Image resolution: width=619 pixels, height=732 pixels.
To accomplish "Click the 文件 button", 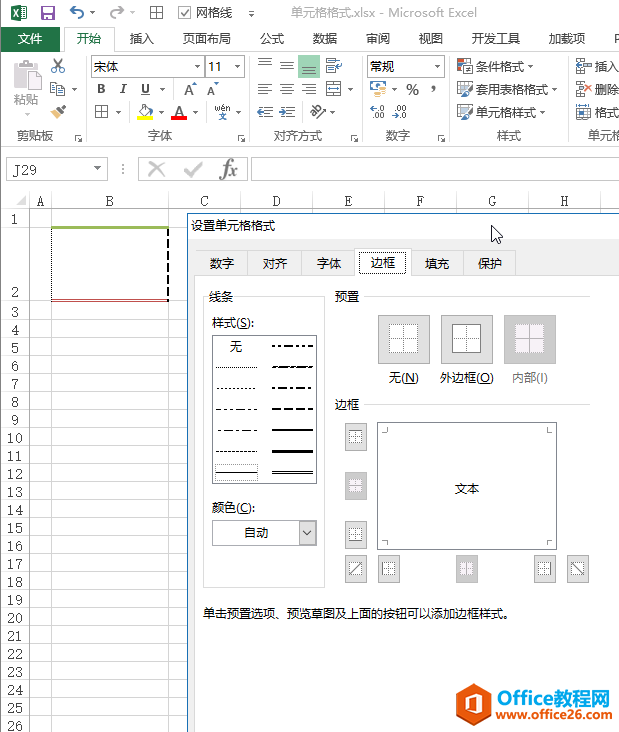I will 30,39.
